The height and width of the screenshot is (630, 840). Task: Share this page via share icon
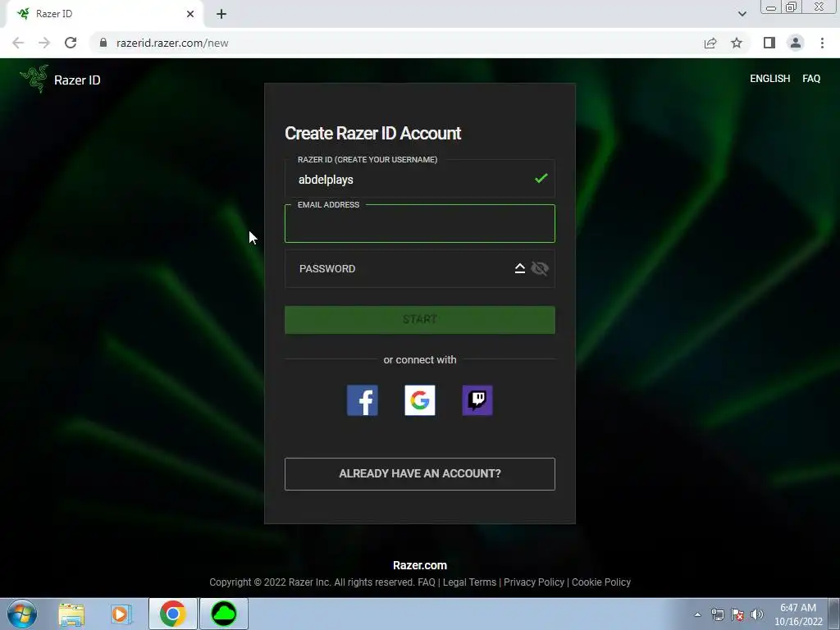click(x=710, y=43)
